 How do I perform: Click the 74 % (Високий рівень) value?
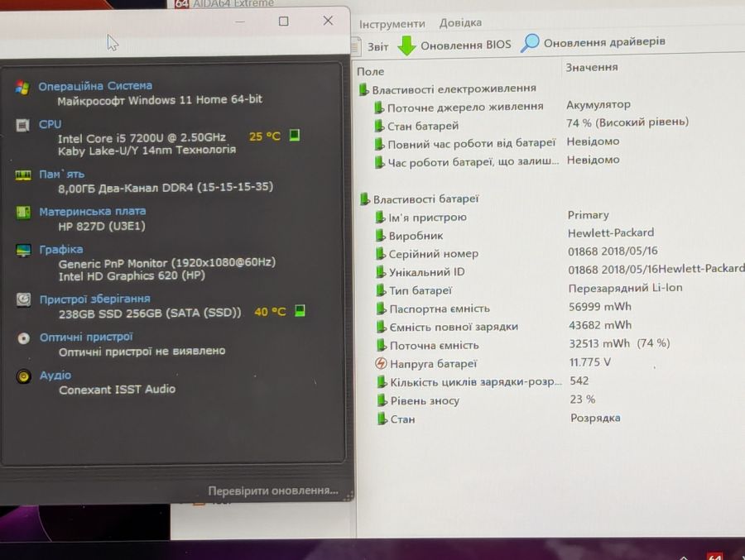[x=627, y=122]
